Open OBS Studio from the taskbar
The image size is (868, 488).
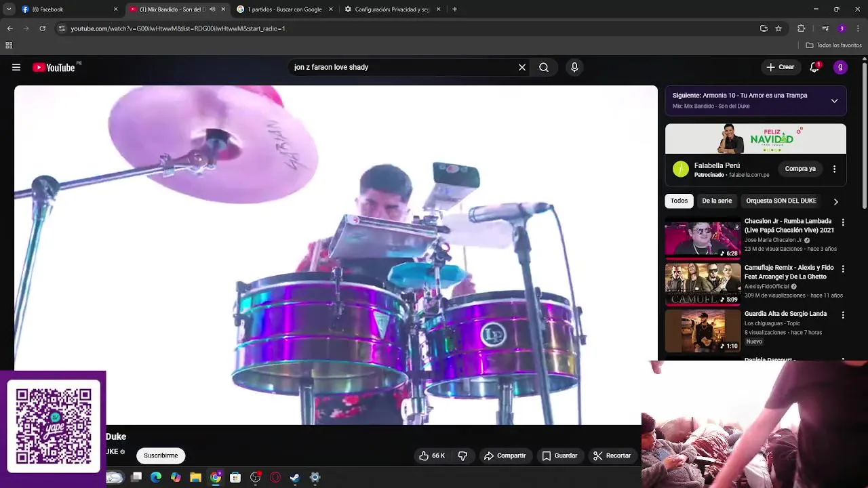click(x=255, y=477)
